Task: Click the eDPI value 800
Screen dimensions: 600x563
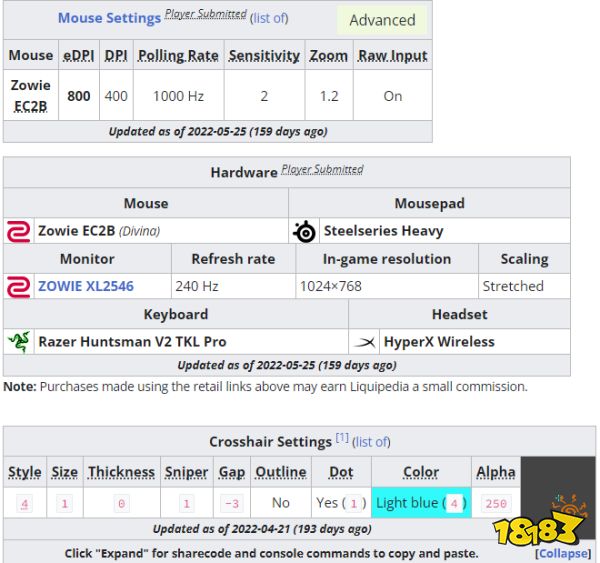Action: point(78,96)
